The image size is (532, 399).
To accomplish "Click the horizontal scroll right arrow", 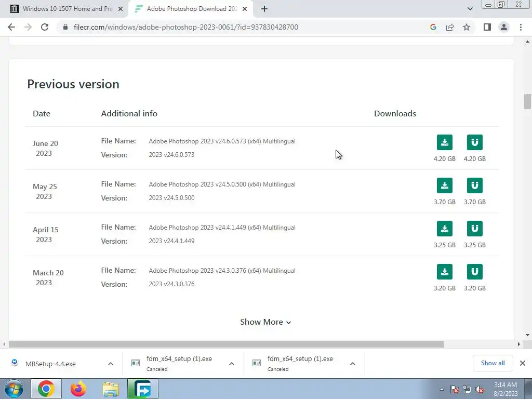I will pyautogui.click(x=518, y=344).
